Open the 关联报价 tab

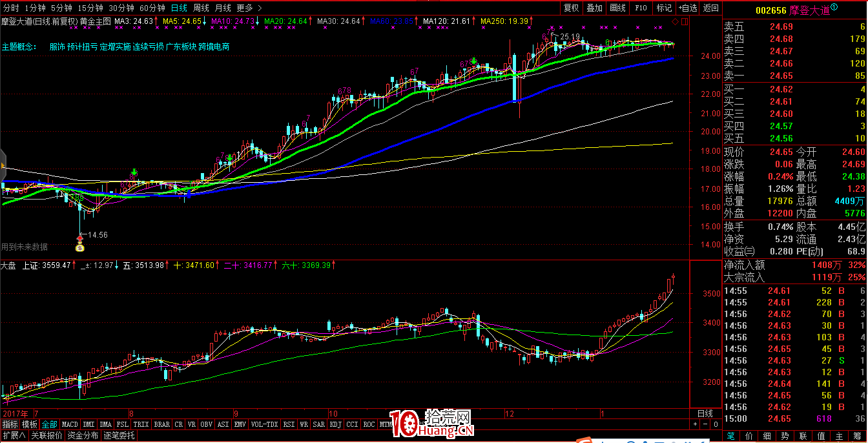pyautogui.click(x=46, y=436)
